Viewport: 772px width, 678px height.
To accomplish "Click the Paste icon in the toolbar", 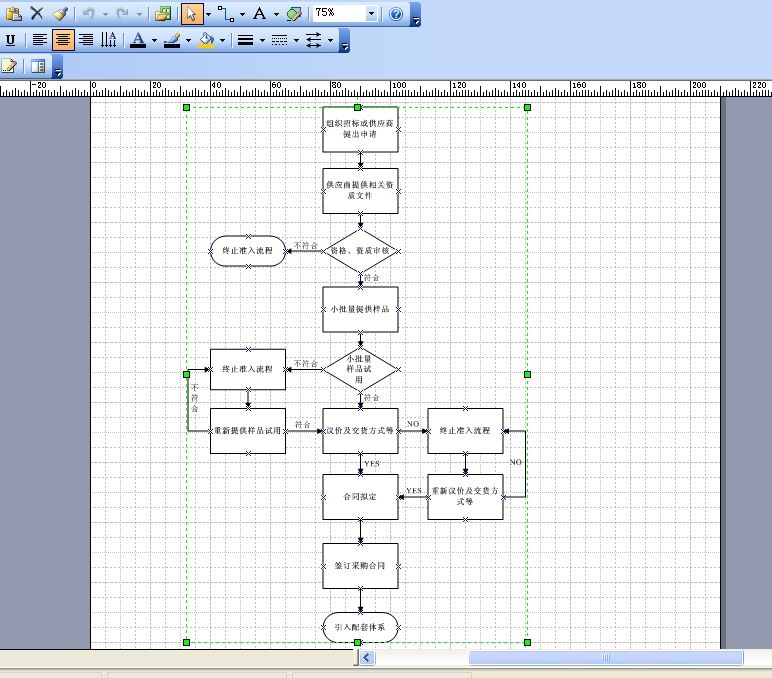I will pyautogui.click(x=14, y=13).
